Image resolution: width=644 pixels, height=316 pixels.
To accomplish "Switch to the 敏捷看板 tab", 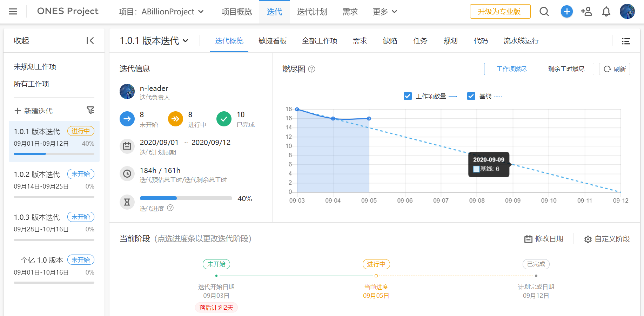I will (x=273, y=41).
